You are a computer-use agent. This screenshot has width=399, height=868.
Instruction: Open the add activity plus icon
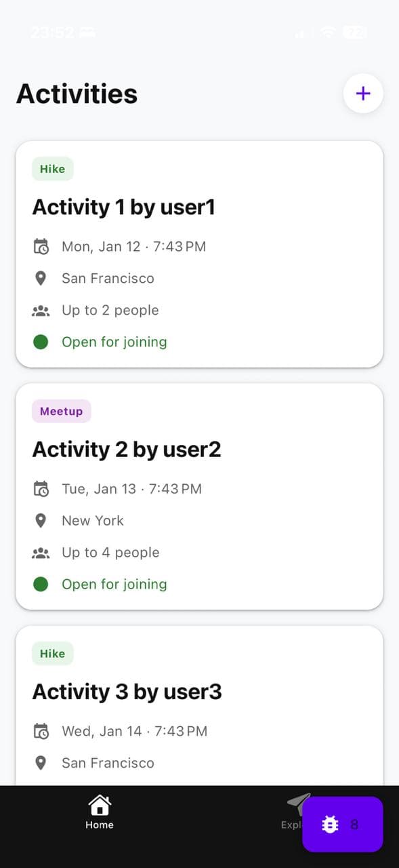point(363,94)
